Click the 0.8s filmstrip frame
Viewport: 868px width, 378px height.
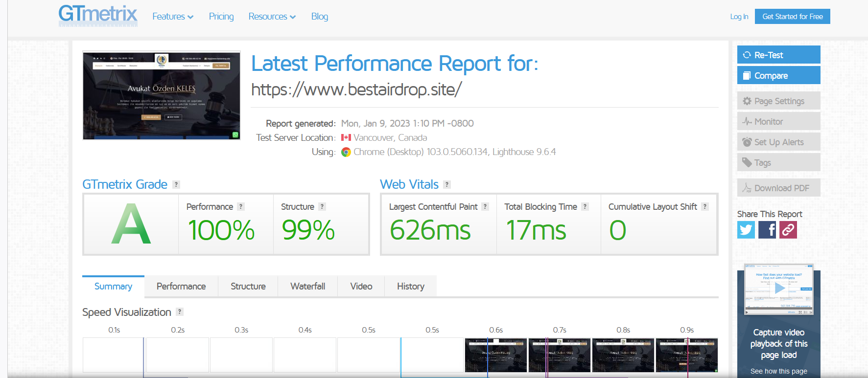click(x=623, y=355)
